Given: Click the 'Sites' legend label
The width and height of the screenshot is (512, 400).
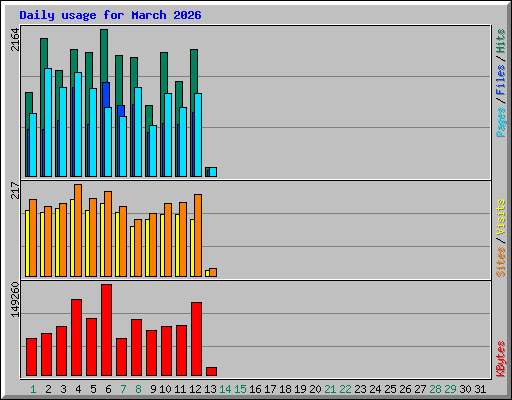Looking at the screenshot, I should (x=501, y=262).
